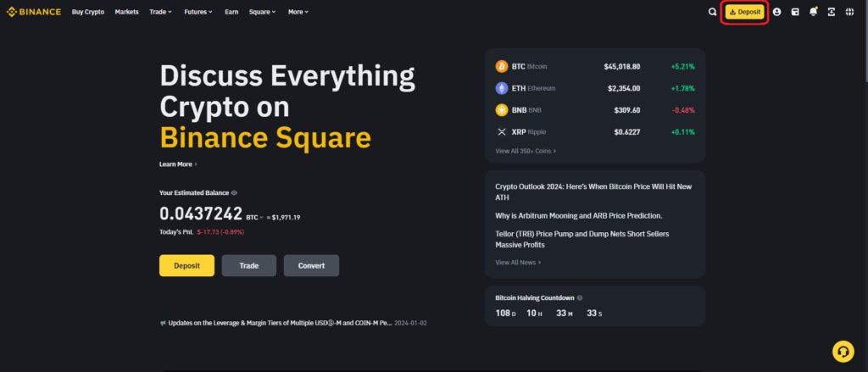The width and height of the screenshot is (868, 372).
Task: Click the BNB coin icon
Action: point(502,110)
